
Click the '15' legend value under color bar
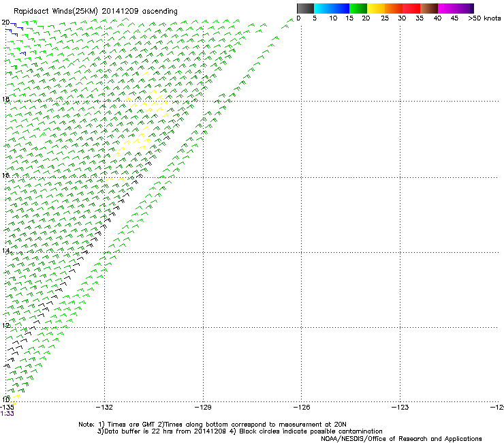(349, 18)
